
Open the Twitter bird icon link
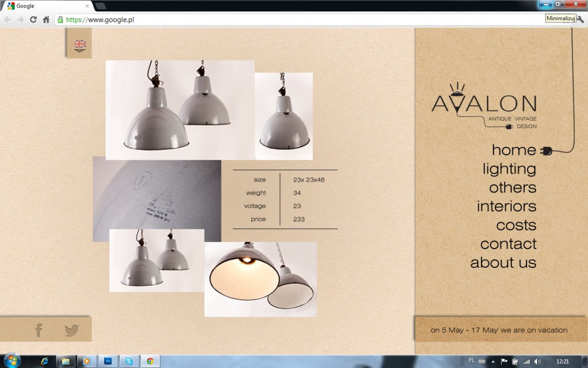tap(71, 330)
